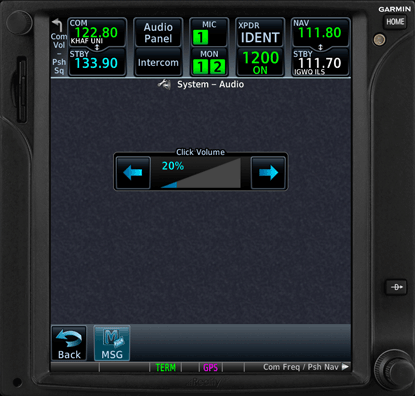415x396 pixels.
Task: Click the Click Volume slider bar
Action: (200, 173)
